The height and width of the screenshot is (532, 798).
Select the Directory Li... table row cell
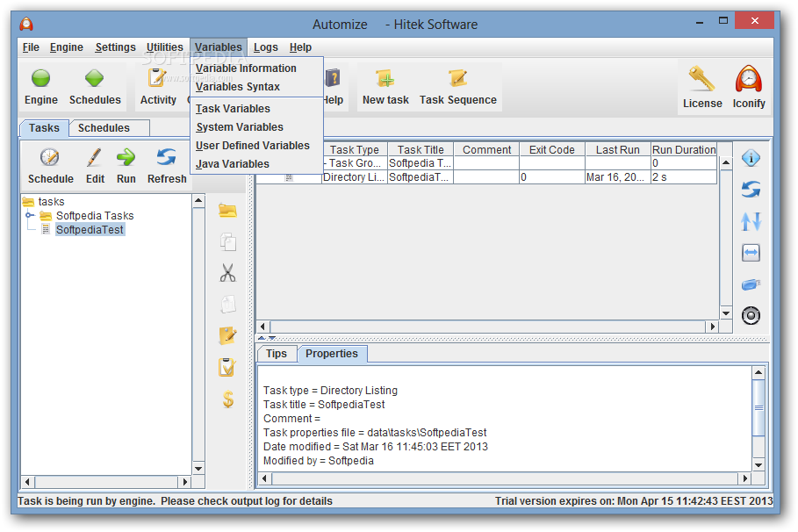click(x=355, y=177)
